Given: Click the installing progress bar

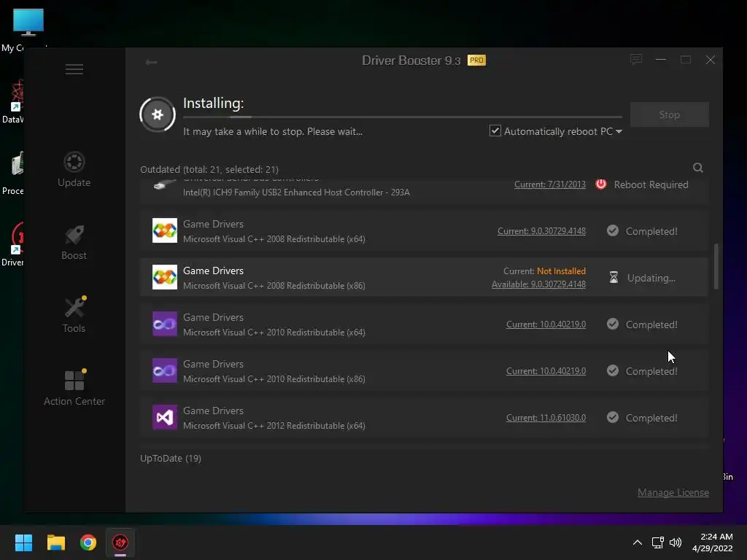Looking at the screenshot, I should [403, 117].
